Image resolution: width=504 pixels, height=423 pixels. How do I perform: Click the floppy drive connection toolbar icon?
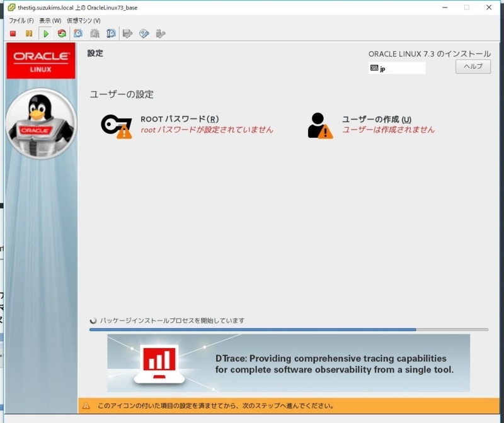128,33
